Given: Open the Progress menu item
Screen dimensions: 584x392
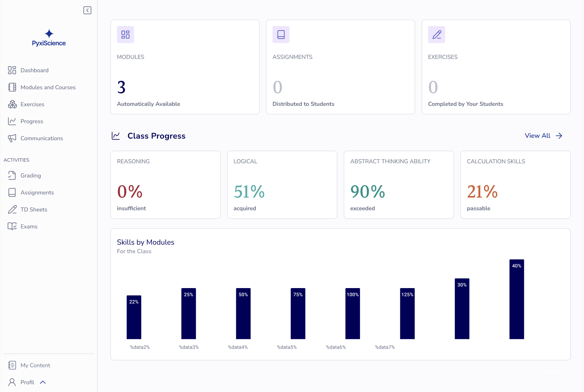Looking at the screenshot, I should 32,121.
